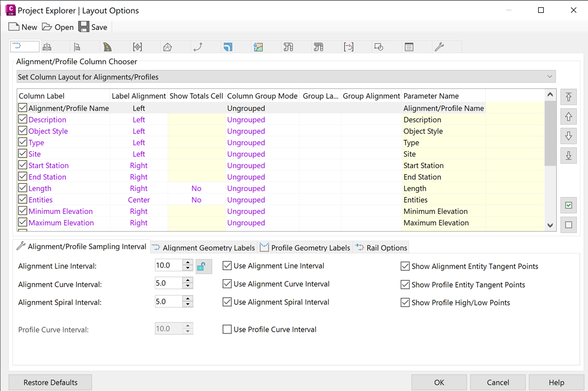Viewport: 588px width, 391px height.
Task: Switch to Profile Geometry Labels tab
Action: tap(305, 247)
